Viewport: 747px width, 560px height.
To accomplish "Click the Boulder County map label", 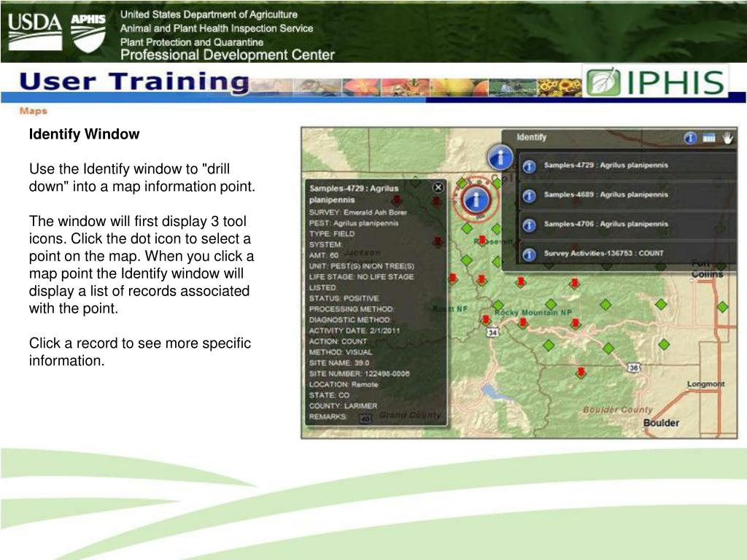I will [x=618, y=410].
